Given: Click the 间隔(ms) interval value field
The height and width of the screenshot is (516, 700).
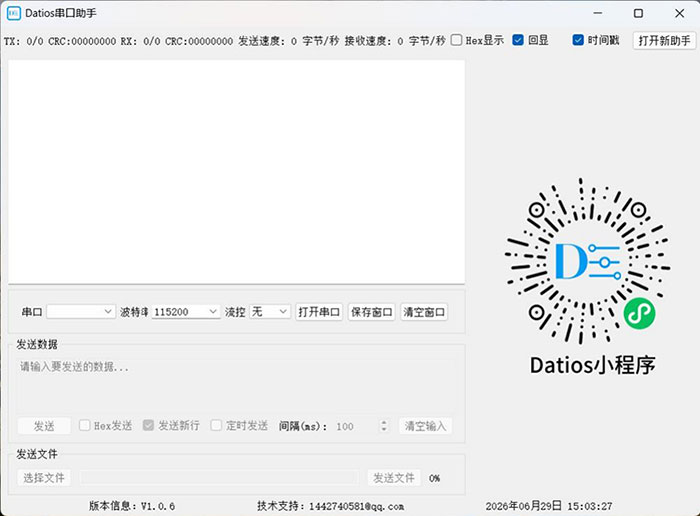Looking at the screenshot, I should 356,426.
